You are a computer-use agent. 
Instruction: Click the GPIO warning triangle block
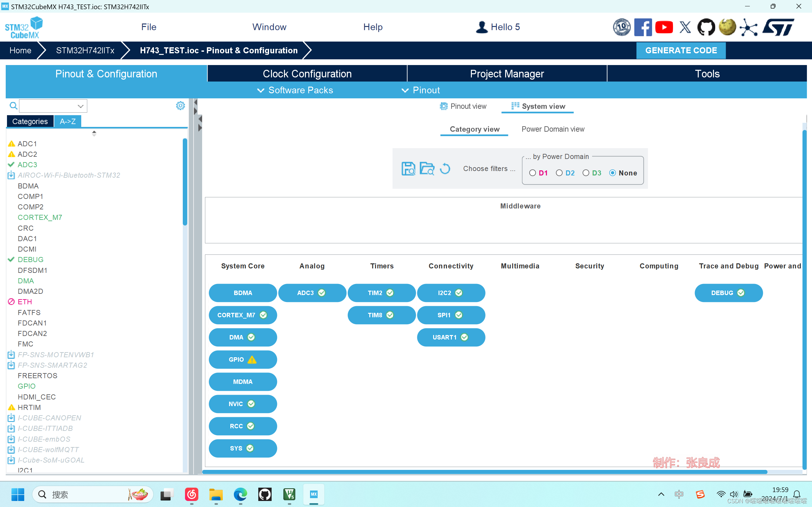[243, 359]
